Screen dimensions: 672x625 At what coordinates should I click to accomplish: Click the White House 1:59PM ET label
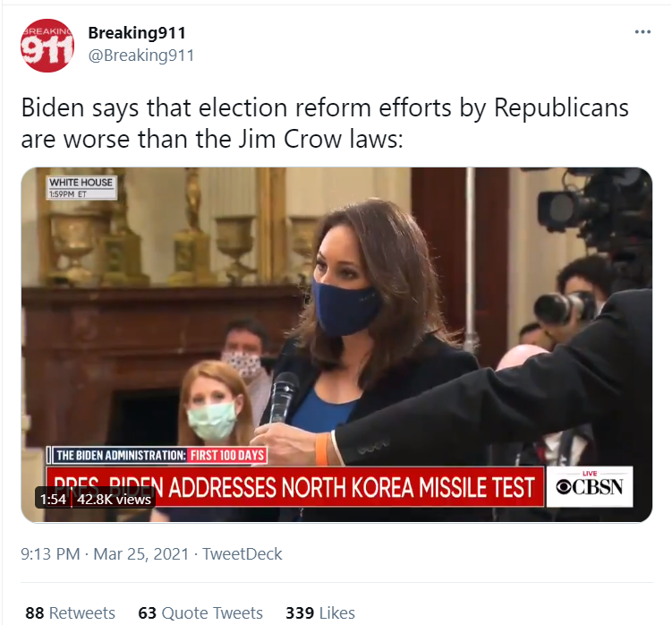[81, 187]
